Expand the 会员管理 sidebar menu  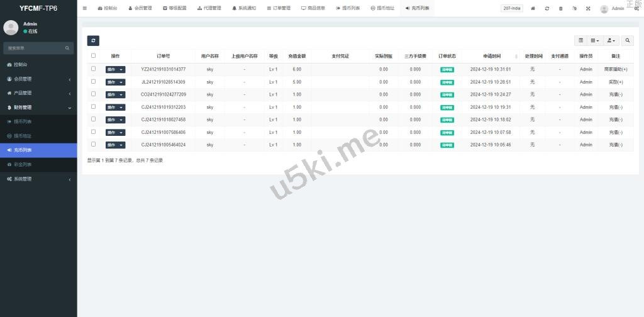[x=38, y=79]
